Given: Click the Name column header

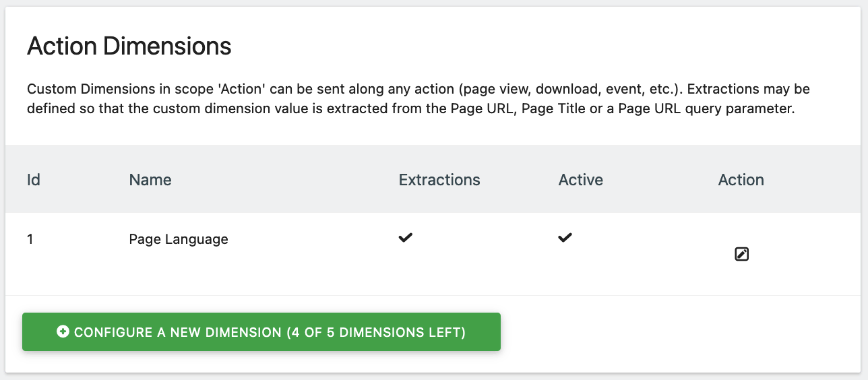Looking at the screenshot, I should [x=150, y=180].
